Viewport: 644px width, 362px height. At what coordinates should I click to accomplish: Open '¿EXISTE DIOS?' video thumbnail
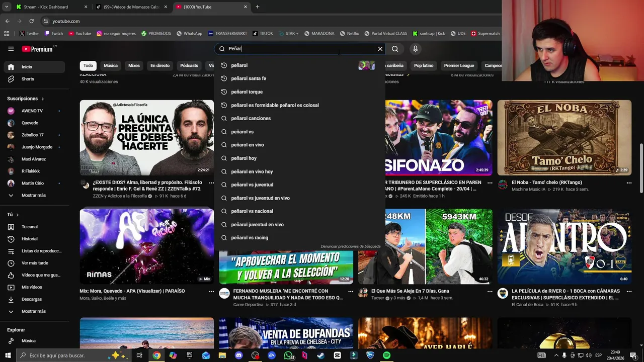pyautogui.click(x=146, y=137)
